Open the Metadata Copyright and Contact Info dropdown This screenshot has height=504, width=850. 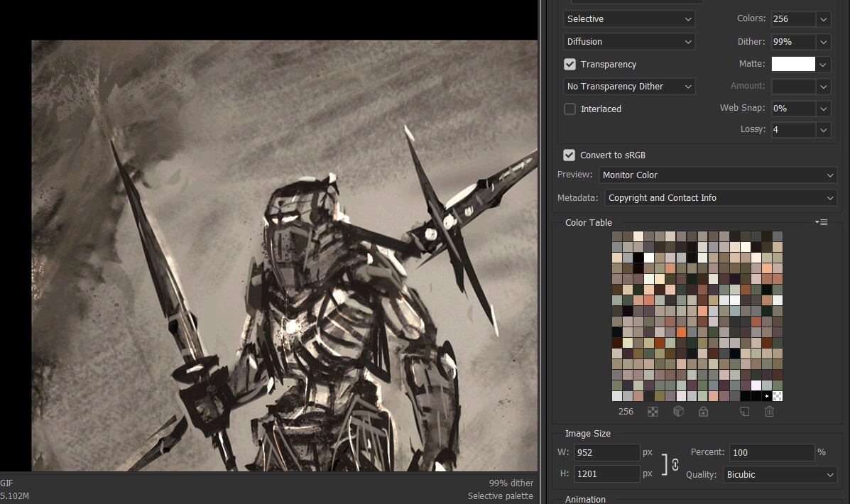(x=721, y=198)
